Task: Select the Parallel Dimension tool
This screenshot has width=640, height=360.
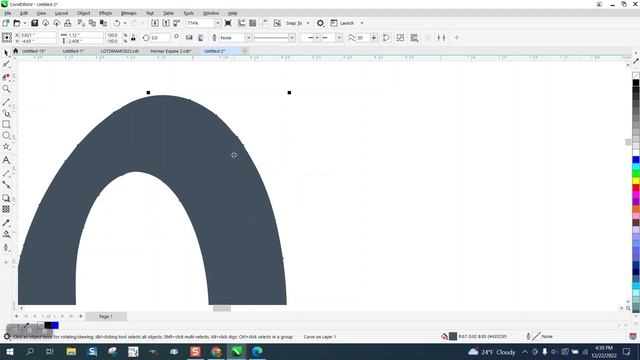Action: click(6, 173)
